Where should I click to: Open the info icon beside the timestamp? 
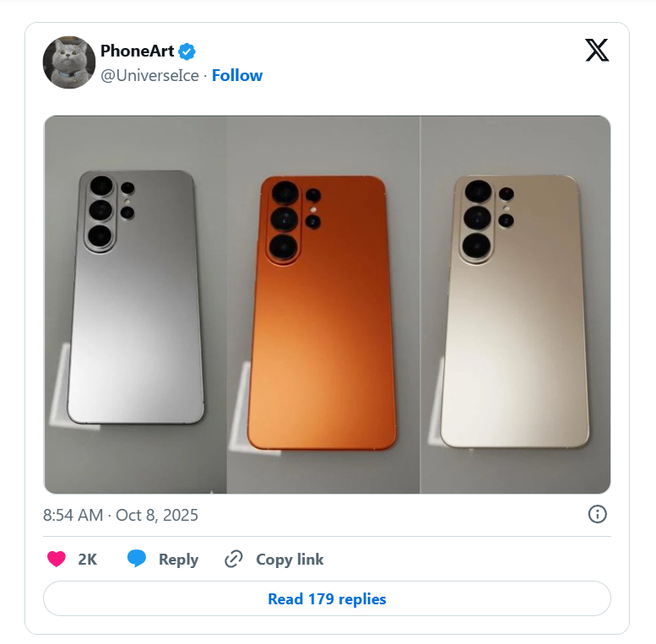tap(597, 514)
